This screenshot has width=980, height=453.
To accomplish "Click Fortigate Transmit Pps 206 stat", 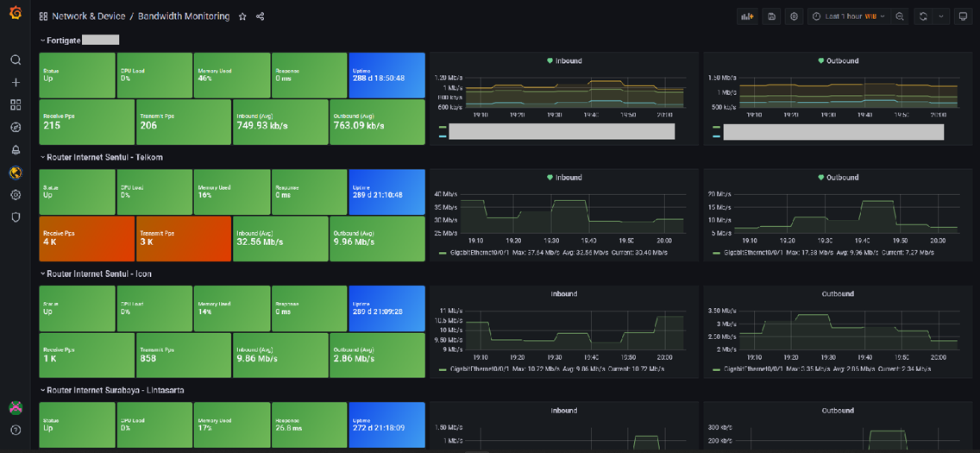I will (x=183, y=122).
